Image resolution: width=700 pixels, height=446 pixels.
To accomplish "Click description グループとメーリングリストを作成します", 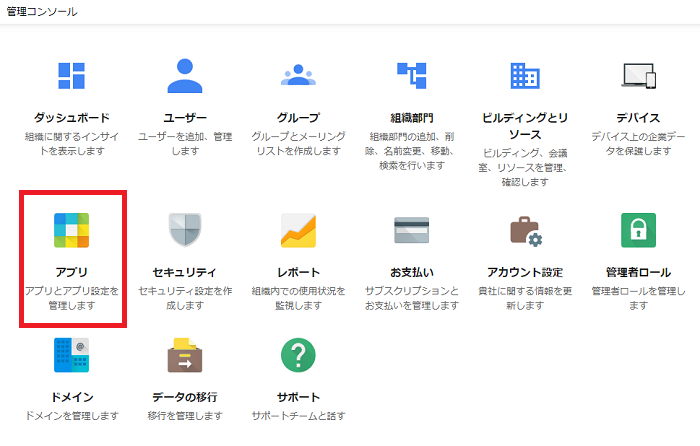I will coord(298,144).
